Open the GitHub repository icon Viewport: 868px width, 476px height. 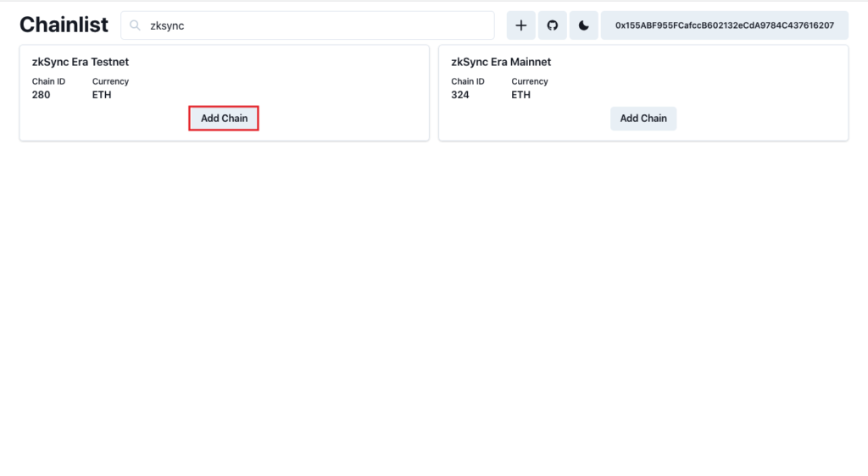pos(553,25)
